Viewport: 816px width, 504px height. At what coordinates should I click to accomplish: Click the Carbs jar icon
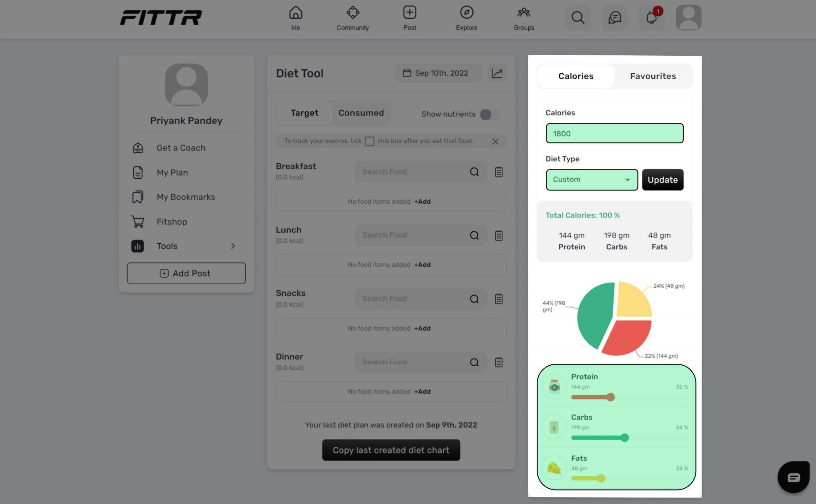pyautogui.click(x=554, y=427)
